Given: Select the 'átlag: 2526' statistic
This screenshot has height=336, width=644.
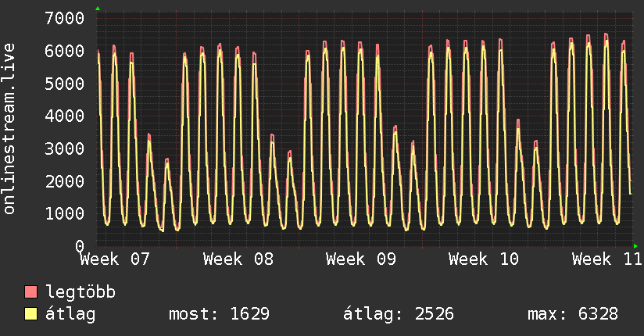Looking at the screenshot, I should 398,315.
